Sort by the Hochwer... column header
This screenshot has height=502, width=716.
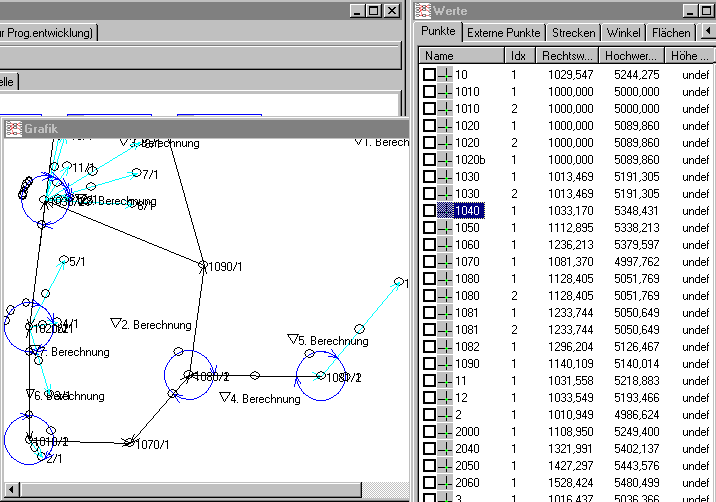(631, 56)
